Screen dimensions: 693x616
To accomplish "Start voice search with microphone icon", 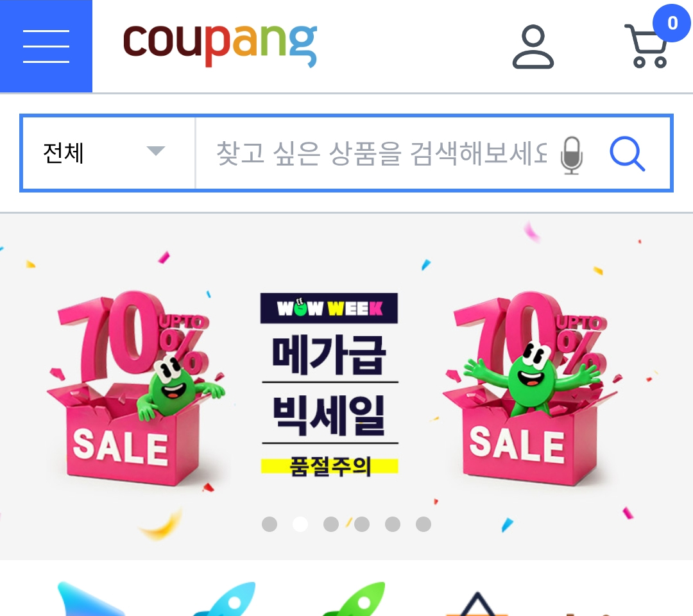I will click(x=572, y=155).
